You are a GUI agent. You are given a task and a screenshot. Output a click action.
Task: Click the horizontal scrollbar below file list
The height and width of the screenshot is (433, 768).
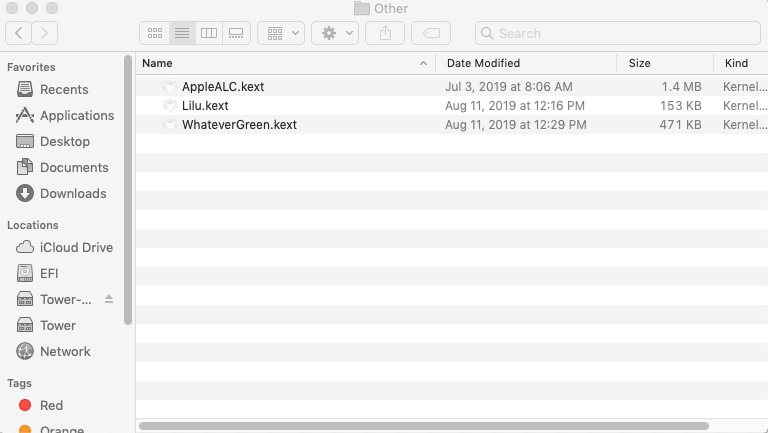[x=424, y=426]
